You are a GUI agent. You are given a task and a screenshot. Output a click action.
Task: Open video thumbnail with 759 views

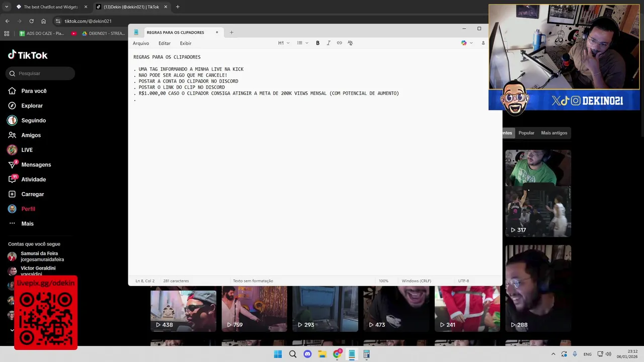(x=254, y=309)
